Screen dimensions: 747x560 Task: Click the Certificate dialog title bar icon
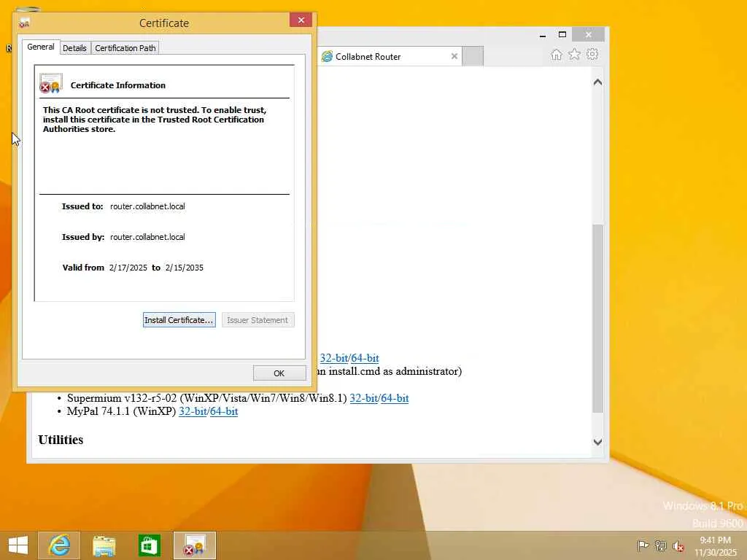[24, 23]
